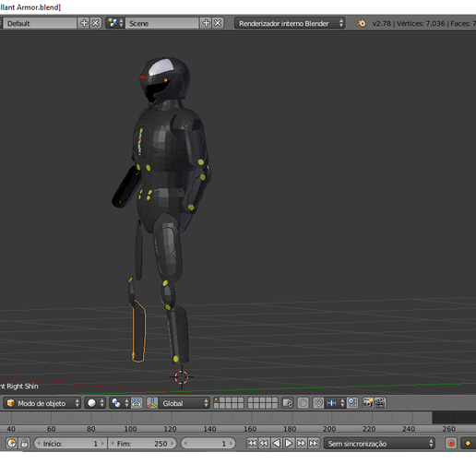
Task: Click the OpenGL render image camera icon
Action: tap(368, 403)
